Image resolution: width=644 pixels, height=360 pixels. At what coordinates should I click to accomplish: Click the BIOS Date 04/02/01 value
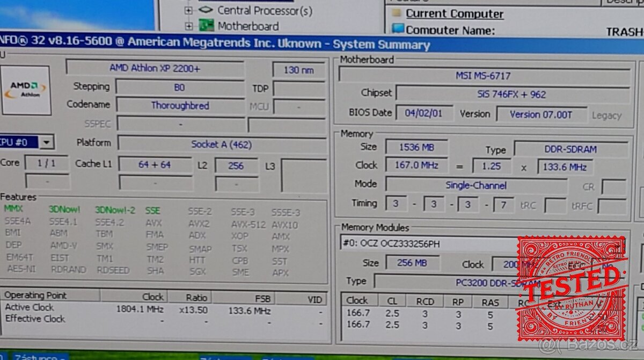point(424,113)
